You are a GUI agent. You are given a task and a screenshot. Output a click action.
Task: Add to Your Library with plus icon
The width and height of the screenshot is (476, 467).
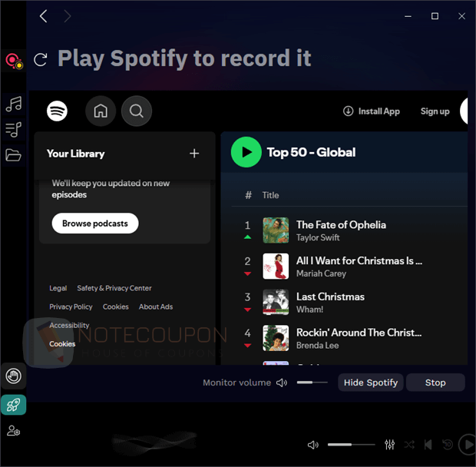tap(194, 154)
